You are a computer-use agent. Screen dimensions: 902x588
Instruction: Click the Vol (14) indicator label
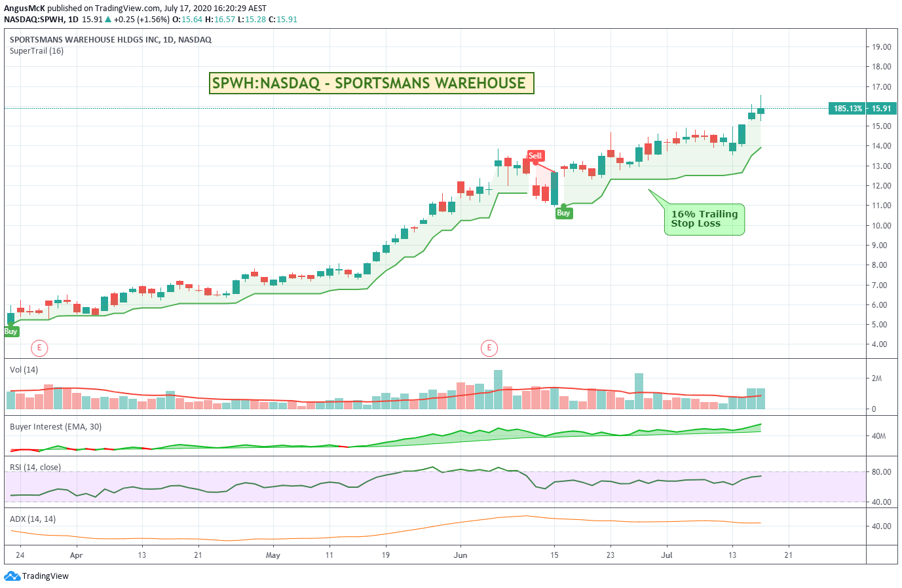[24, 369]
